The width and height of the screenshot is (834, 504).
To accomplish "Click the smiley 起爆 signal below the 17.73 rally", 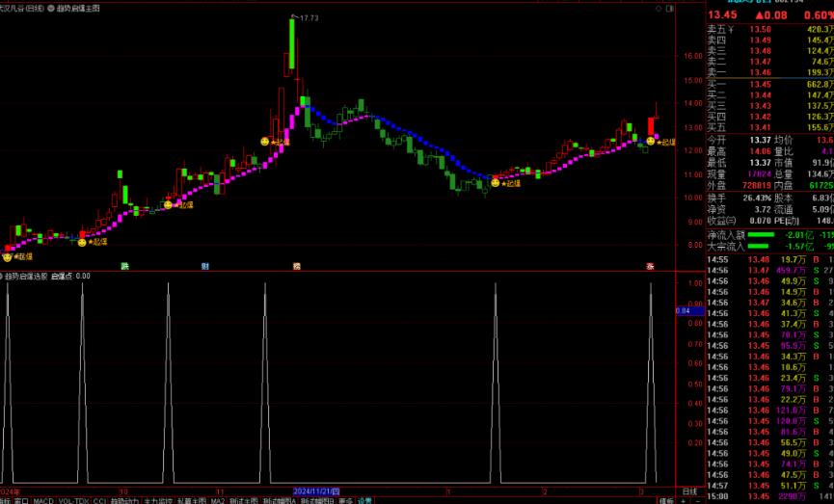I will [265, 142].
